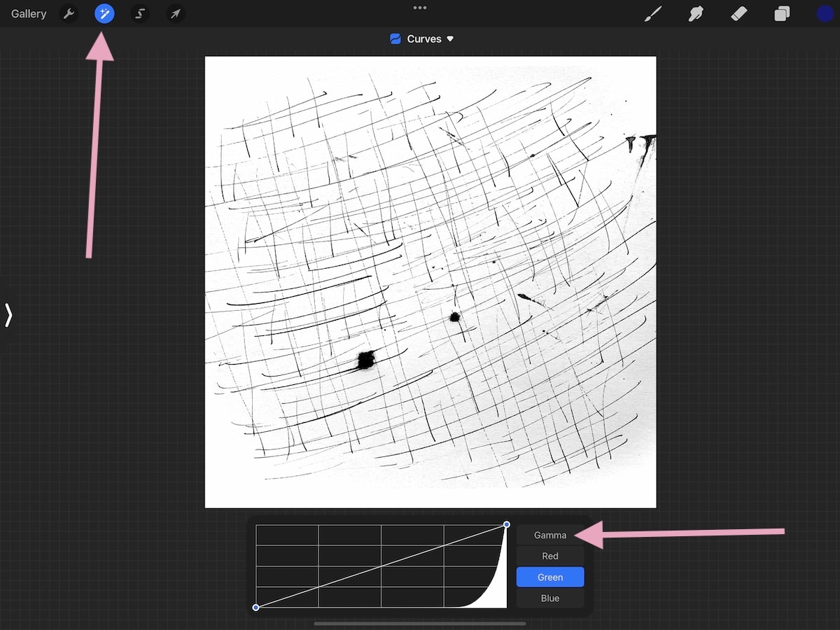Switch to the Blue channel

tap(550, 598)
